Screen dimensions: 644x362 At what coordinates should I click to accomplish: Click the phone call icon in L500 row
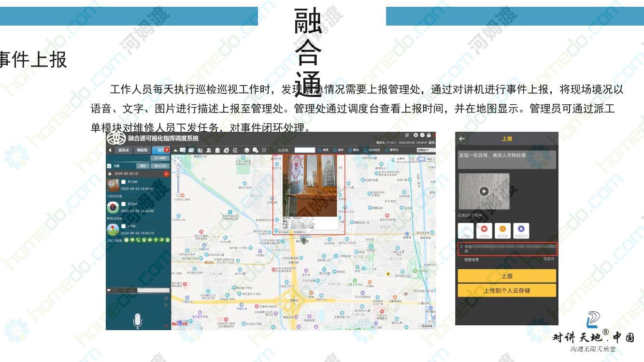click(x=138, y=240)
